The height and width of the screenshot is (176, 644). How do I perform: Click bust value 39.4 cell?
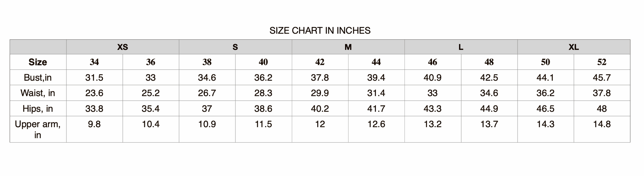[x=376, y=77]
